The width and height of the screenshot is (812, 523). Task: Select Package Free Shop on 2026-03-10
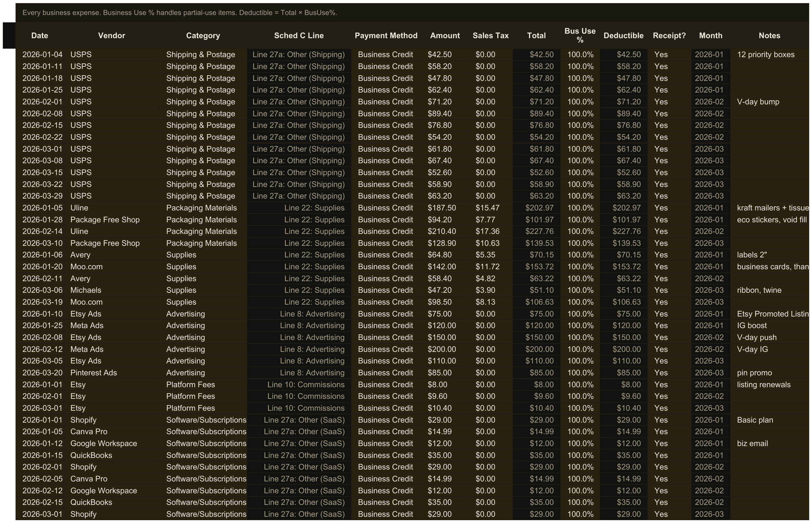point(112,243)
